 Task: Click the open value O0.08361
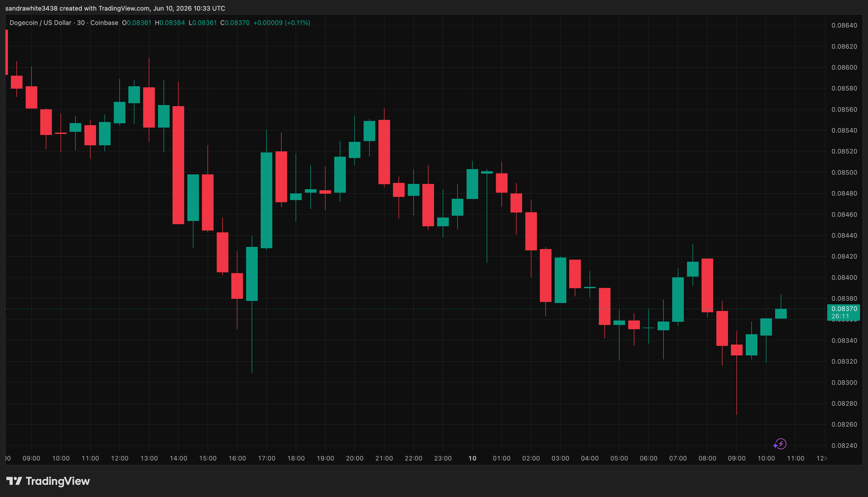point(137,23)
